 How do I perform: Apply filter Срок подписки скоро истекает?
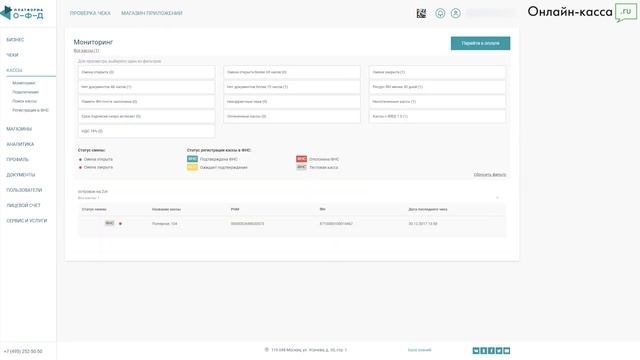coord(147,116)
